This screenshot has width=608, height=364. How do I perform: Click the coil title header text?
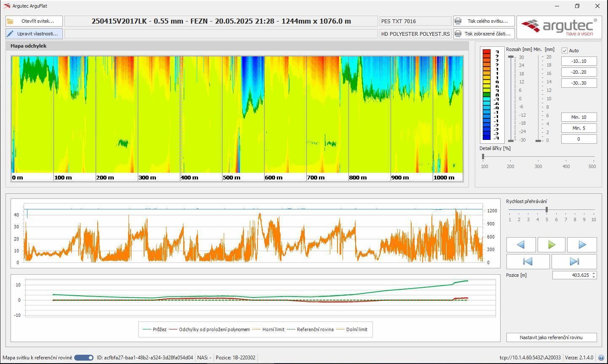point(221,21)
